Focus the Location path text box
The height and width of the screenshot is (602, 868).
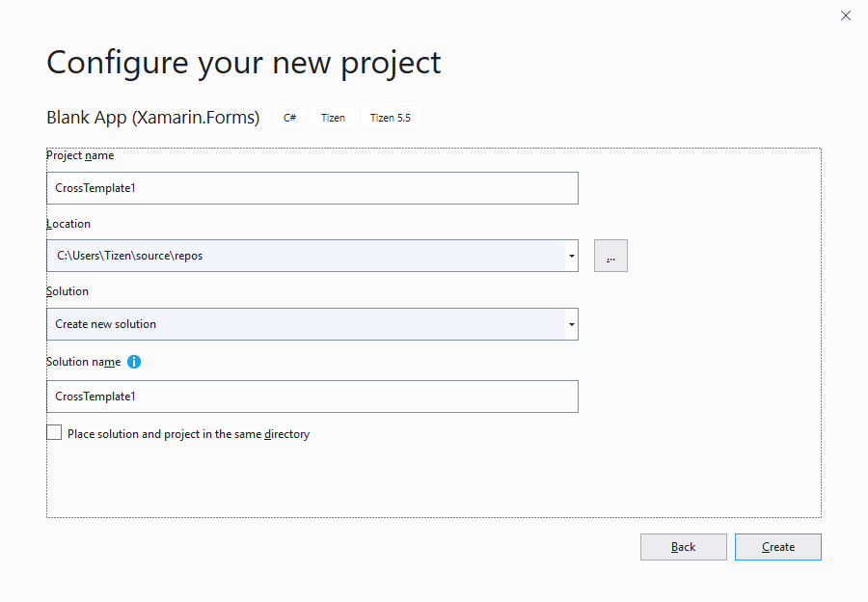pos(305,256)
